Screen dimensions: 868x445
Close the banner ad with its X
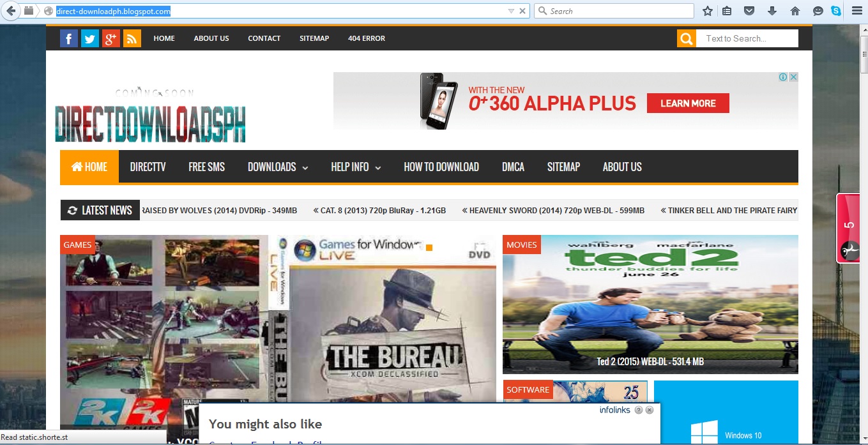[x=793, y=77]
